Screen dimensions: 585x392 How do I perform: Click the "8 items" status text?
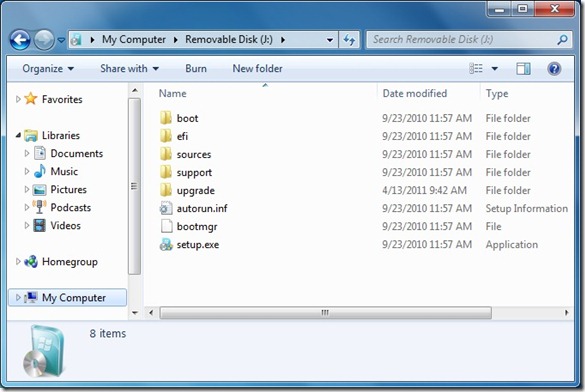click(x=107, y=333)
